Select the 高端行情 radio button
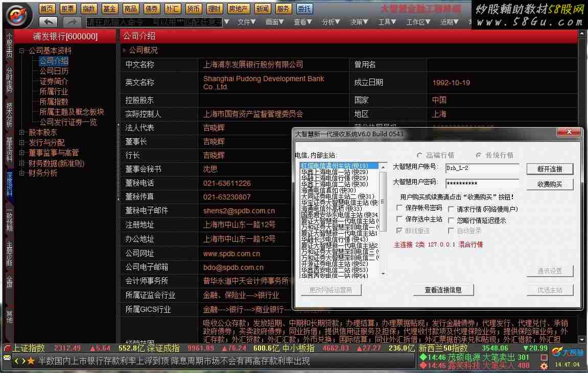The height and width of the screenshot is (373, 588). pyautogui.click(x=419, y=155)
